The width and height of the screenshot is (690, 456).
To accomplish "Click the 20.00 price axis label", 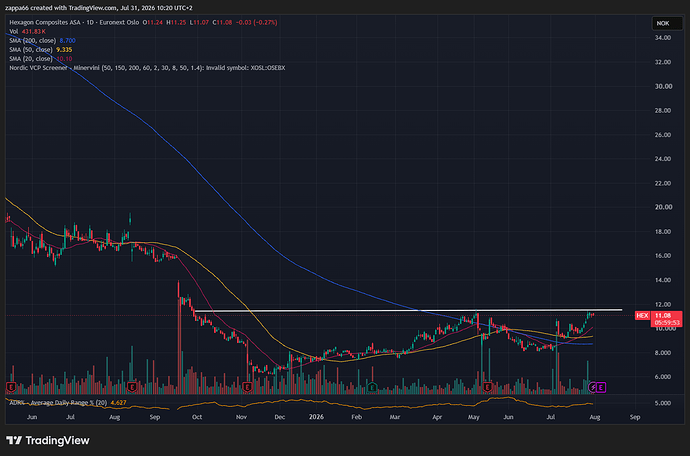I will (x=663, y=207).
